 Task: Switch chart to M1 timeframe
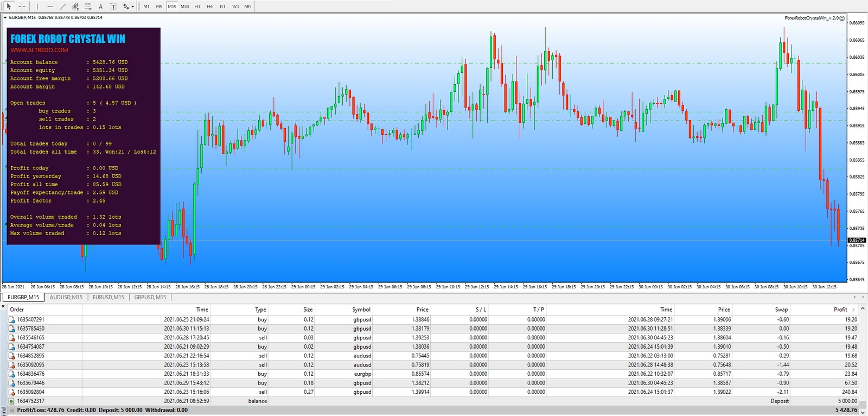pyautogui.click(x=146, y=7)
